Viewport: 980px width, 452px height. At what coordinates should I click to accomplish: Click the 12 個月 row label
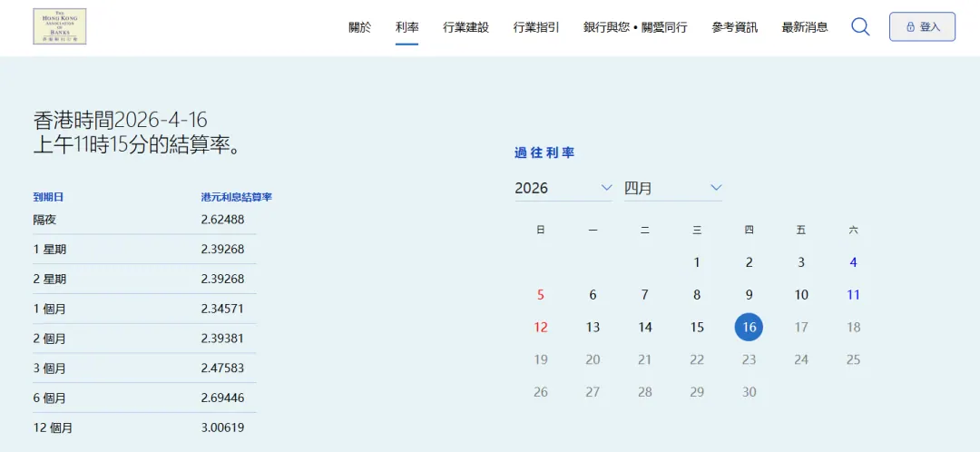point(53,428)
